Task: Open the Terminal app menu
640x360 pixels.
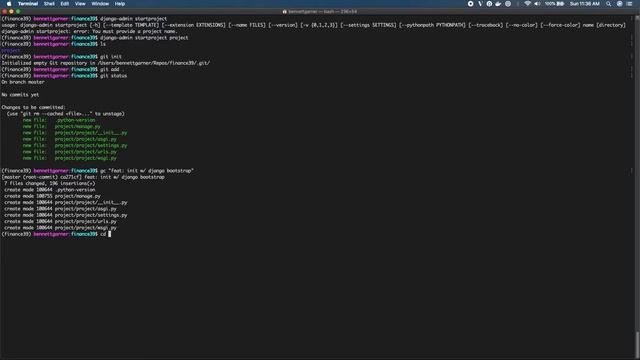Action: point(28,4)
